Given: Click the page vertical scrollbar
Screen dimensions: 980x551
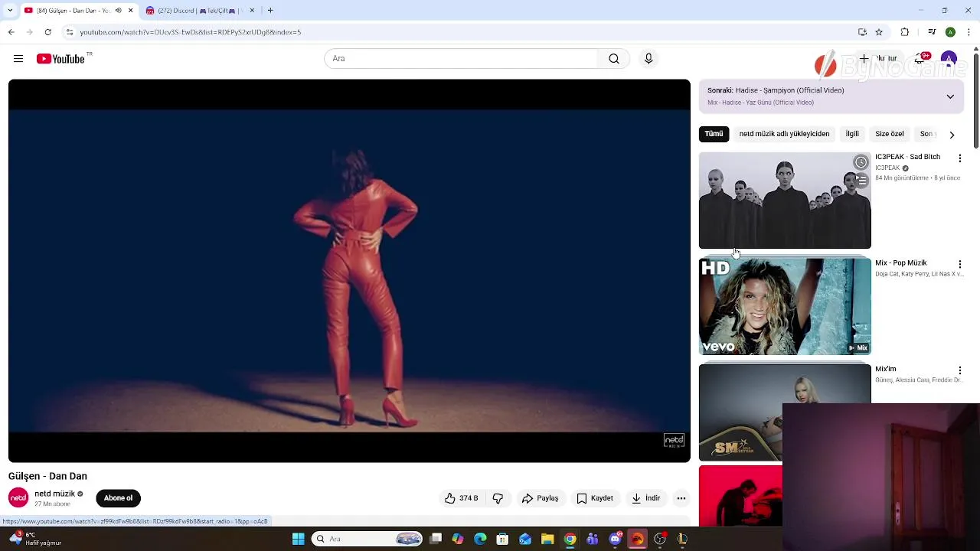Looking at the screenshot, I should click(x=975, y=99).
